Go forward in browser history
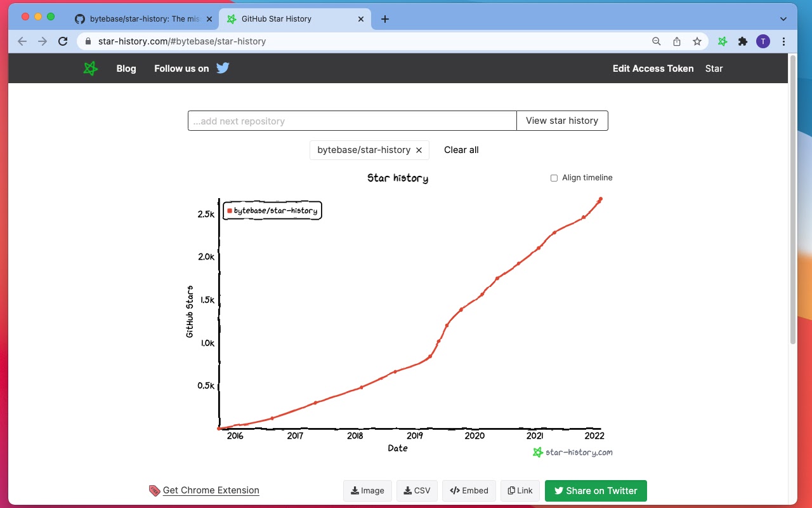Viewport: 812px width, 508px height. pos(43,41)
